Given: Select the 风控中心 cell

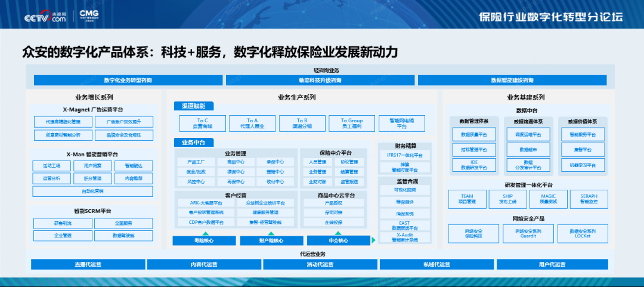Looking at the screenshot, I should (196, 182).
